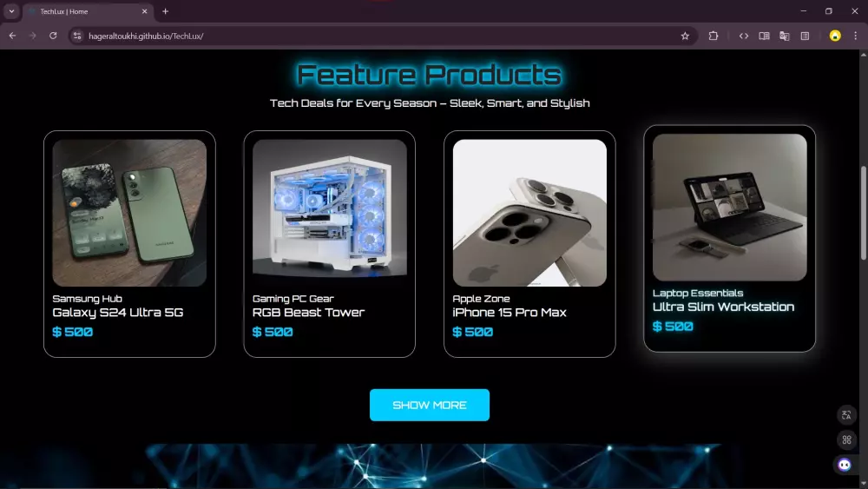Screen dimensions: 868x489
Task: Open the floating chatbot face icon
Action: [x=845, y=465]
